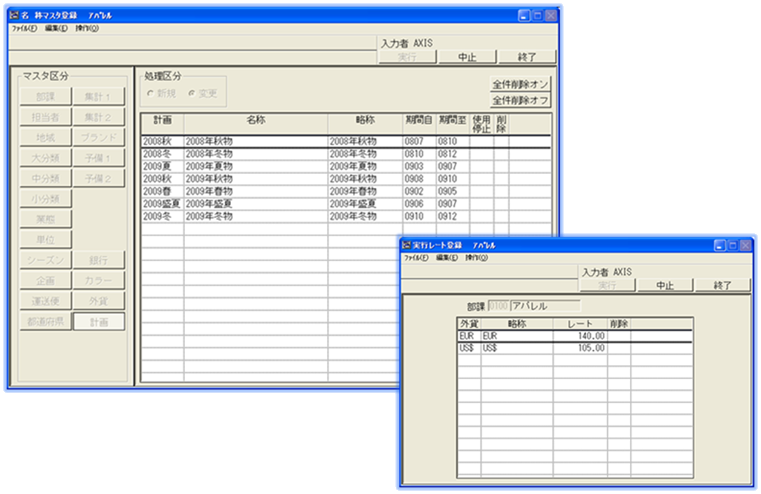Viewport: 761px width, 494px height.
Task: Open 編集 menu in rate registration window
Action: coord(446,258)
